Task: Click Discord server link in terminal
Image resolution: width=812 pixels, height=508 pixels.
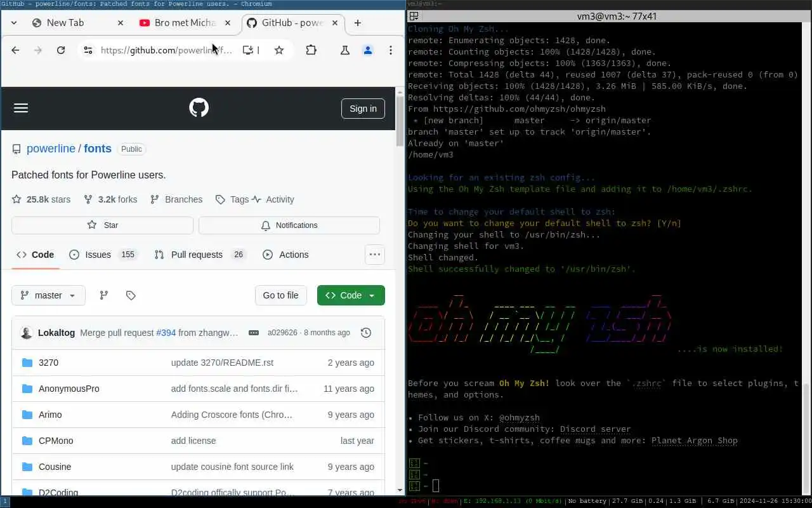Action: 595,429
